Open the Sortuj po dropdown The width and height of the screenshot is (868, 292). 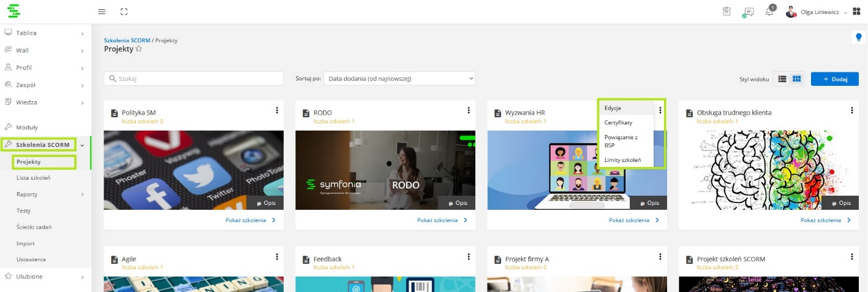point(399,79)
